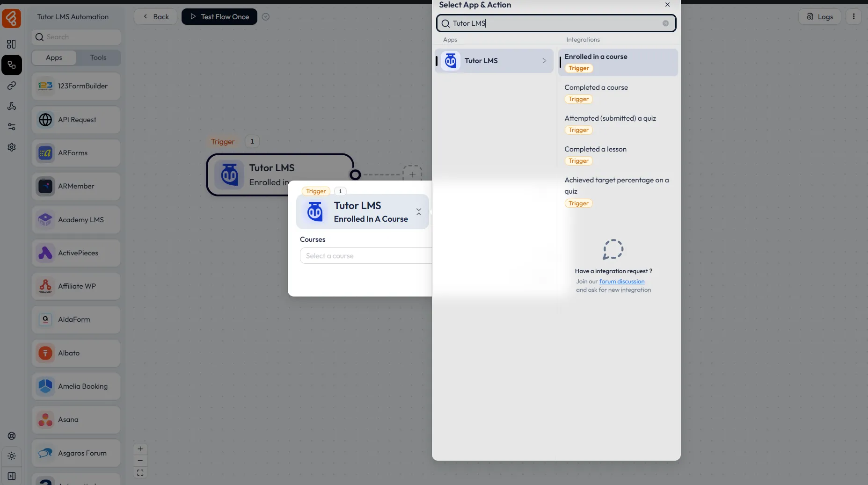
Task: Open the connections link icon in the sidebar
Action: (12, 86)
